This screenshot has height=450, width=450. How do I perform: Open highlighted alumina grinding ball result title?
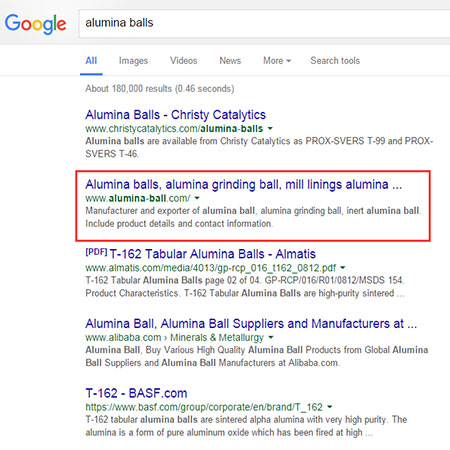244,184
